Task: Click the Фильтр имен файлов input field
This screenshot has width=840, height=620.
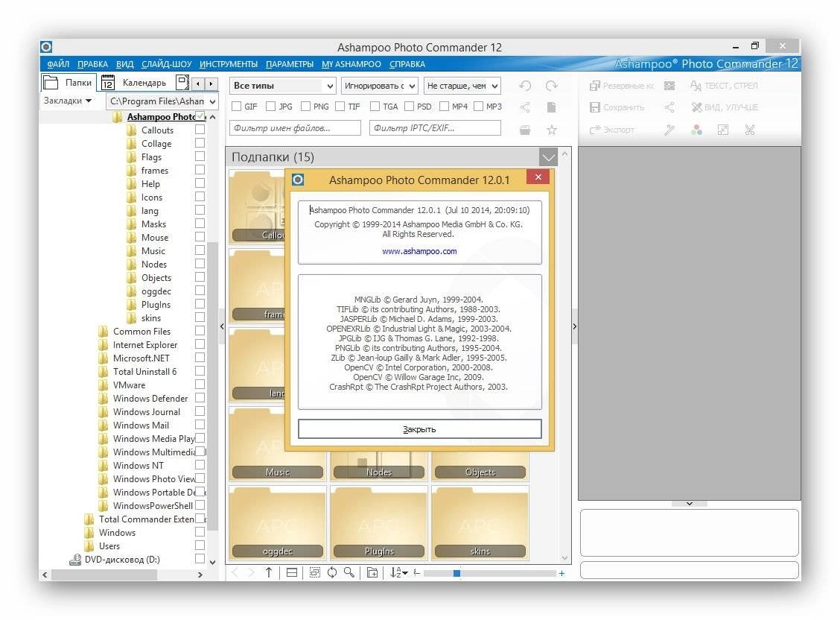Action: click(x=295, y=128)
